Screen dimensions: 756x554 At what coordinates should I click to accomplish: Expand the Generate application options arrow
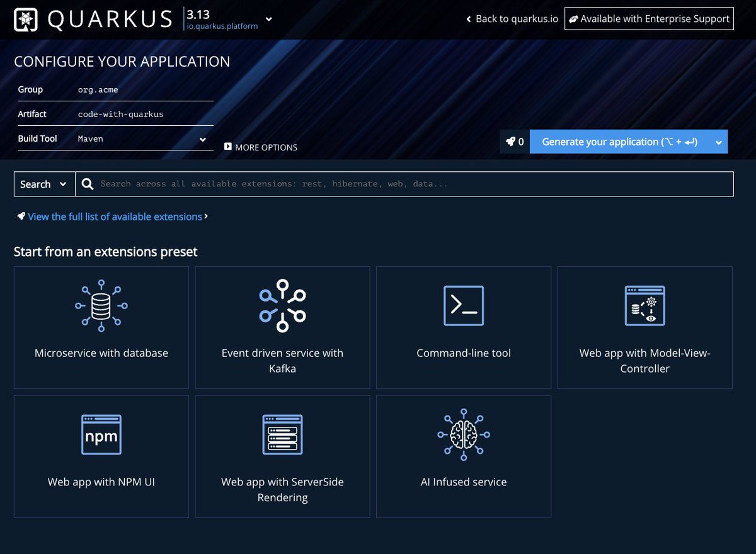pos(719,142)
